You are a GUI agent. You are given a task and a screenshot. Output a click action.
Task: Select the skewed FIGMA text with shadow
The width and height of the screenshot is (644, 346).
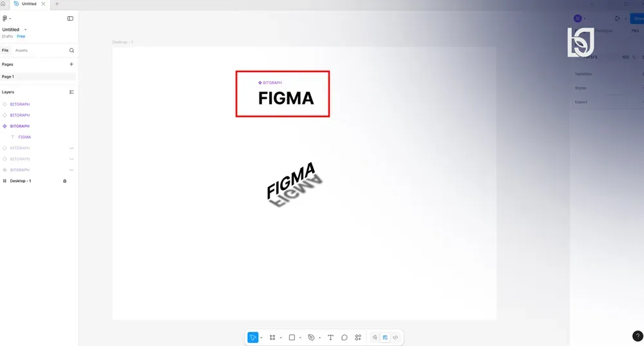tap(294, 184)
